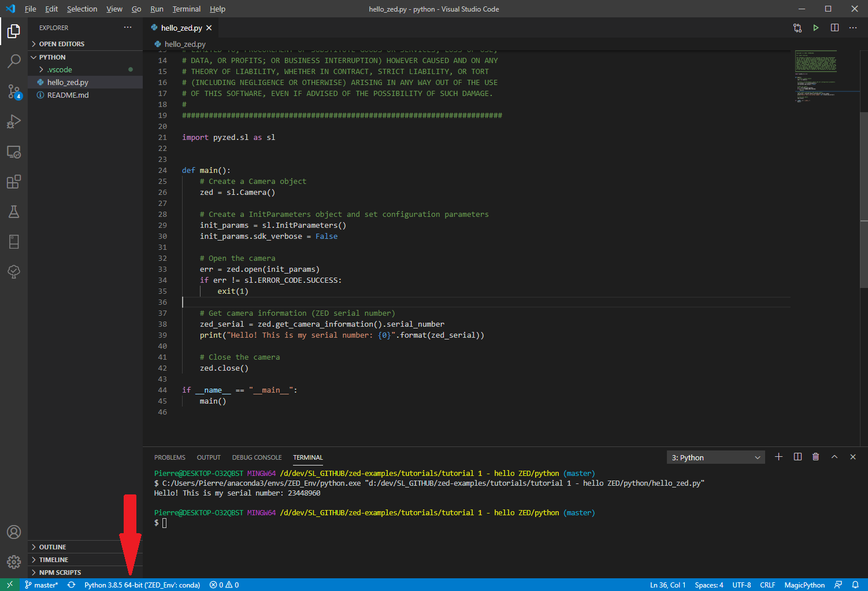
Task: Open the Search view in activity bar
Action: coord(14,61)
